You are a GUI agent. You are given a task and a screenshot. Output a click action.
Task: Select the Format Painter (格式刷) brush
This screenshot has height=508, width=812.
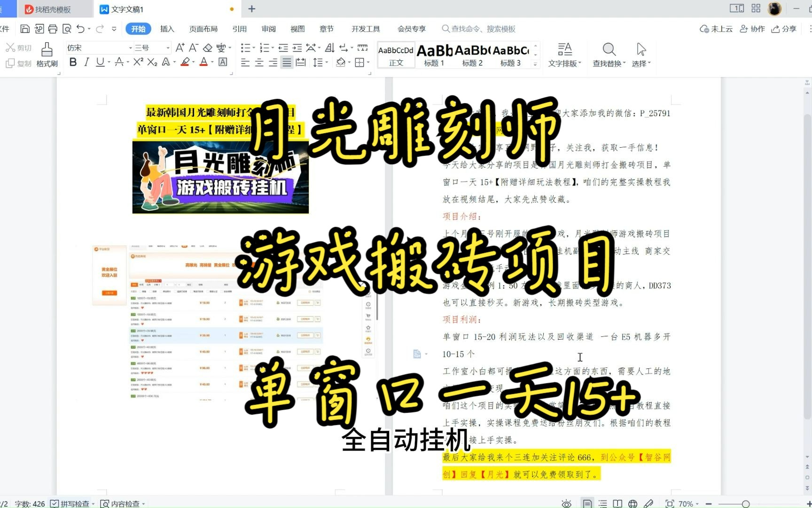tap(47, 55)
